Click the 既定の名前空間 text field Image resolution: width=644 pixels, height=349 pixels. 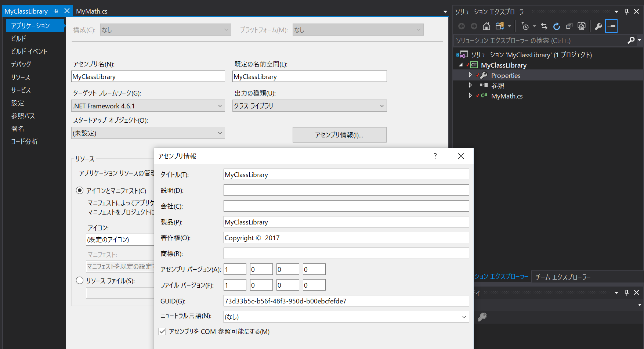pos(310,76)
